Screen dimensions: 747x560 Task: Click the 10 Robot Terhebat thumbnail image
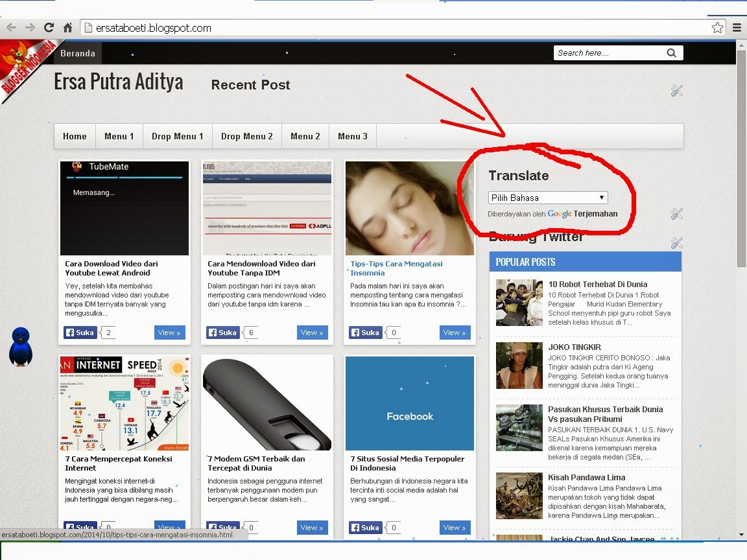(519, 303)
